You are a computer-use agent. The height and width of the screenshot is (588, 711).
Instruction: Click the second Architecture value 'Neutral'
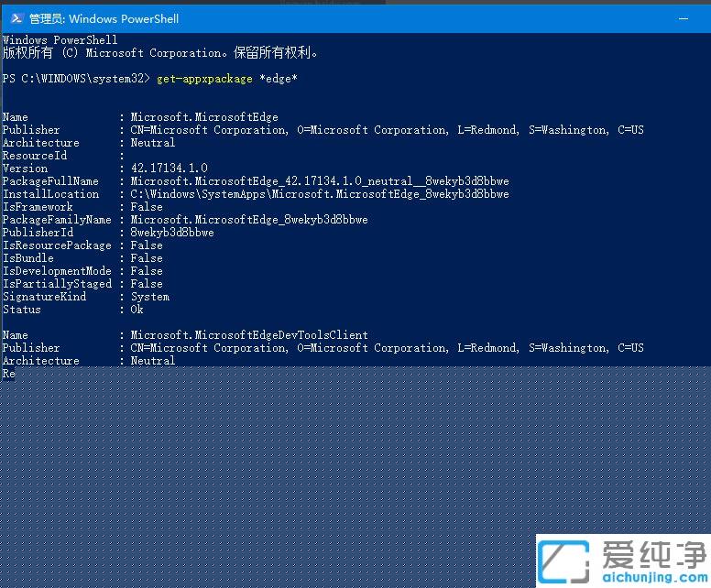click(x=153, y=361)
